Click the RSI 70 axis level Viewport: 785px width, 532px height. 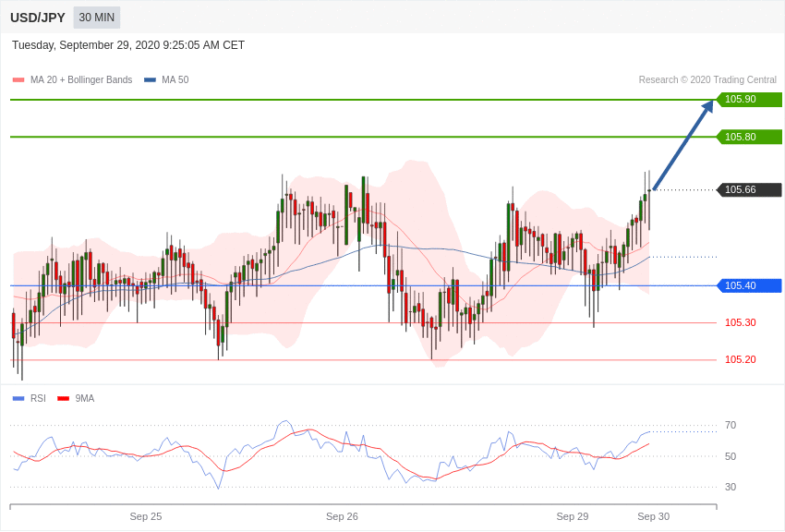click(731, 426)
